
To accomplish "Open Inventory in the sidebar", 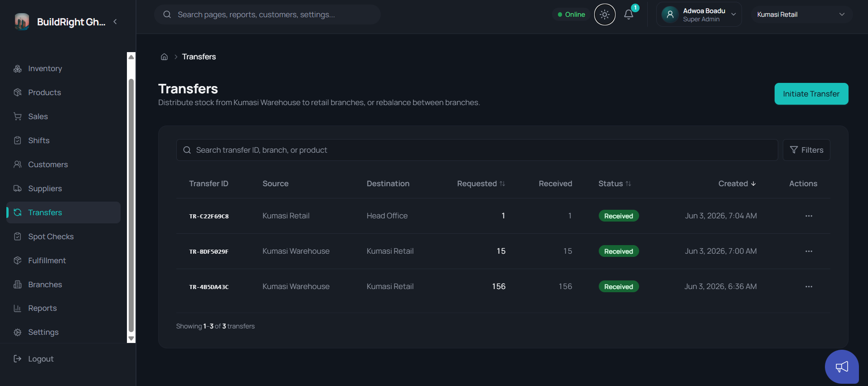I will point(63,68).
